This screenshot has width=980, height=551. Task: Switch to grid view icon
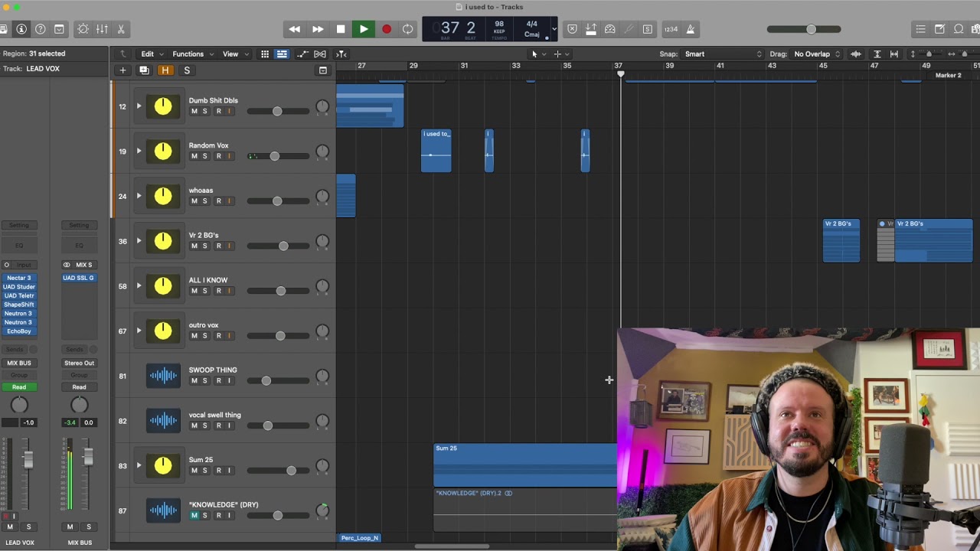[x=265, y=54]
